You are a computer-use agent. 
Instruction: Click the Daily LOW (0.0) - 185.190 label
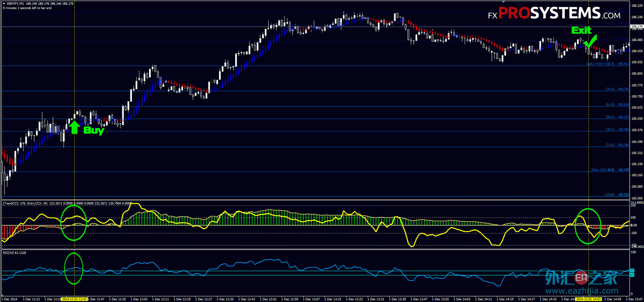tap(610, 170)
